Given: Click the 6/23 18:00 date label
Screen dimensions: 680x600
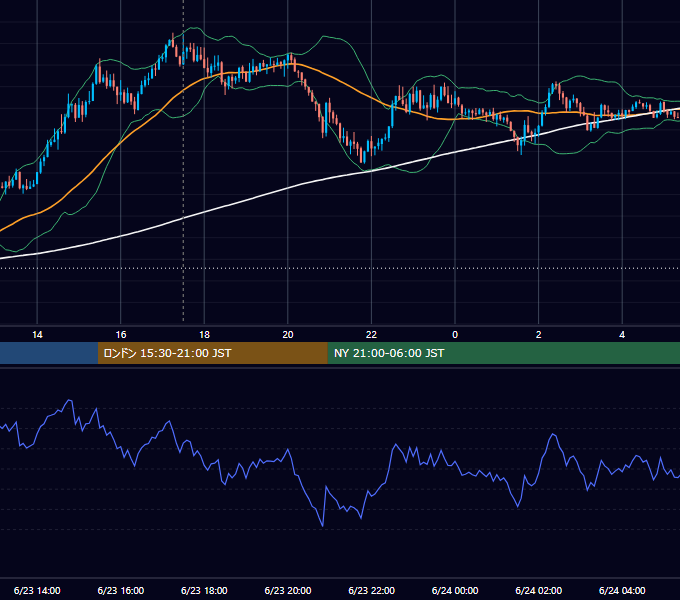Looking at the screenshot, I should [204, 590].
